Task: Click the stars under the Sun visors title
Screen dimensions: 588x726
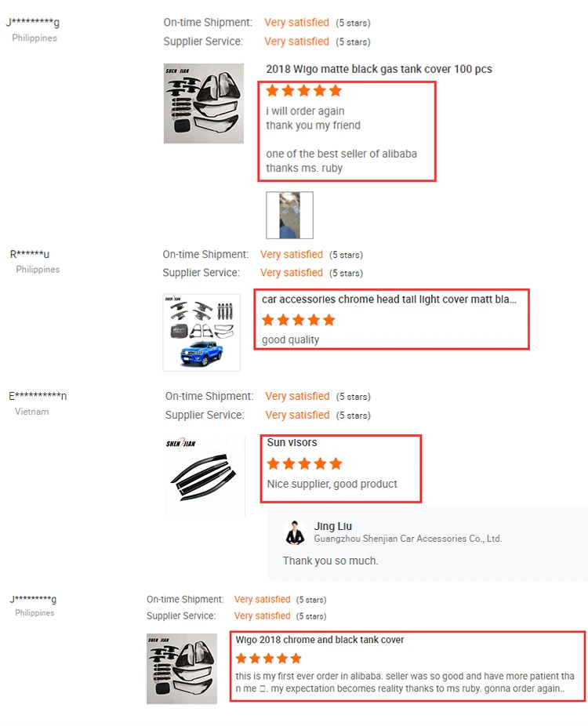Action: 304,463
